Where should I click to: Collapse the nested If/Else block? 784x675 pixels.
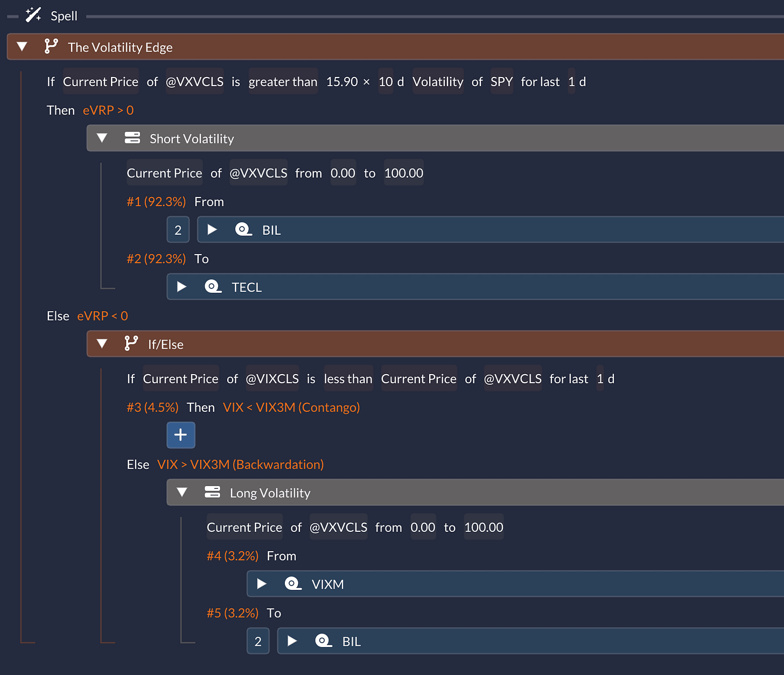tap(102, 344)
